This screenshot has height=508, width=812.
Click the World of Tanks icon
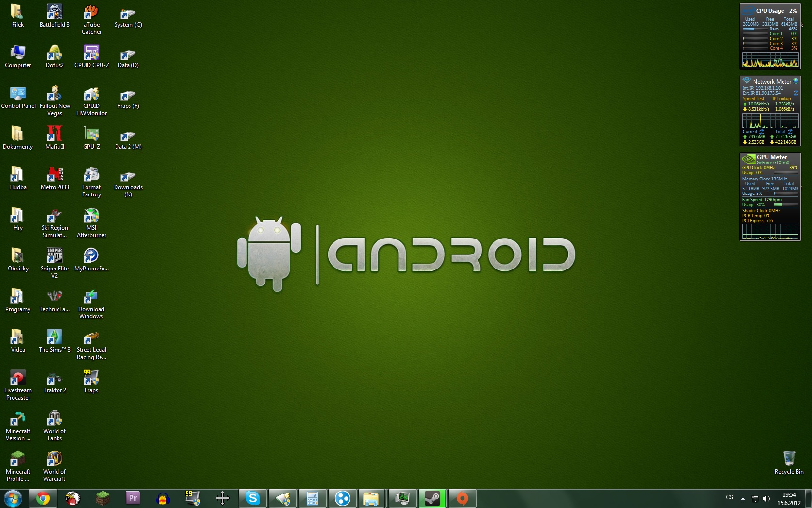click(x=55, y=426)
